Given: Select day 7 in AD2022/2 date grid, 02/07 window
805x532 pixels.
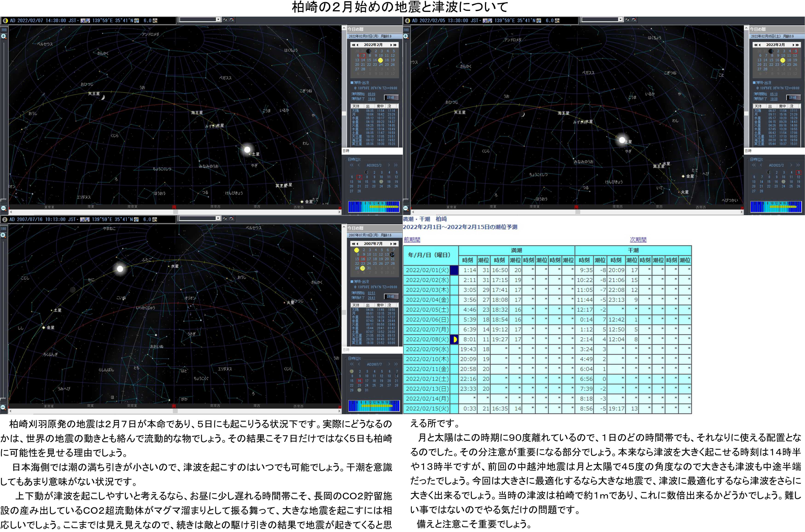Looking at the screenshot, I should (x=359, y=177).
